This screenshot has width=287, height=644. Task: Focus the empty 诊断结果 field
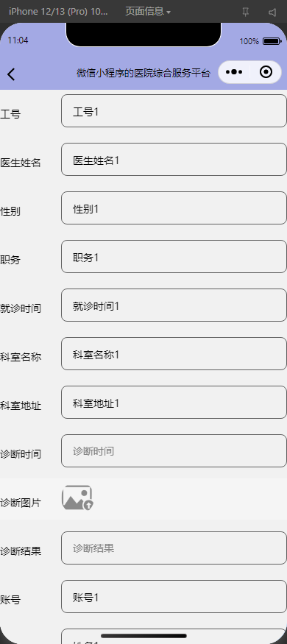(x=174, y=548)
